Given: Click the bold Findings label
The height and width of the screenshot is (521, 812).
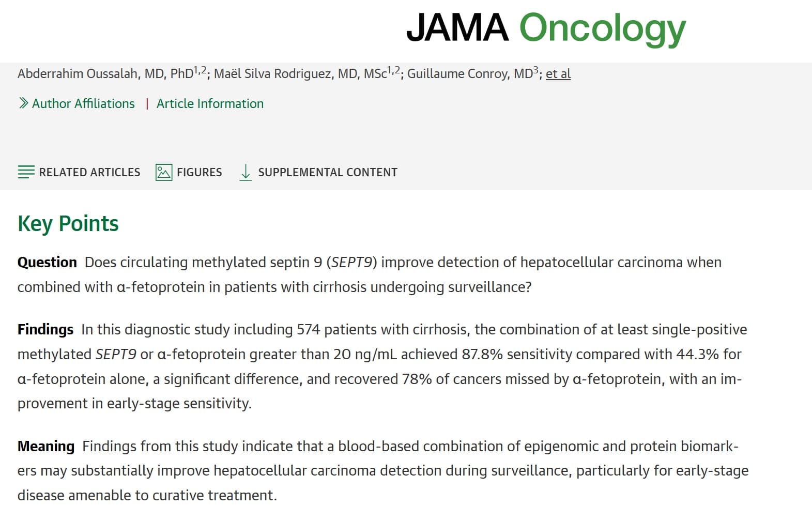Looking at the screenshot, I should pyautogui.click(x=45, y=329).
